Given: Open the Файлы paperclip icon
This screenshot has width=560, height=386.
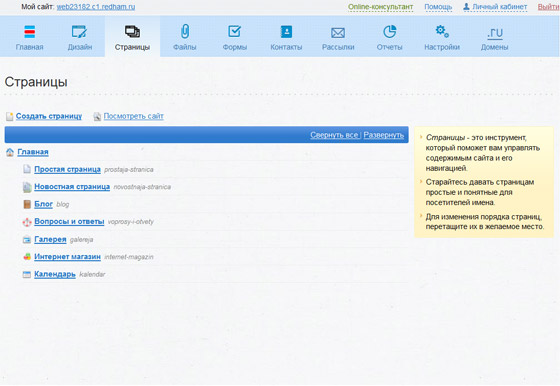Looking at the screenshot, I should click(184, 31).
